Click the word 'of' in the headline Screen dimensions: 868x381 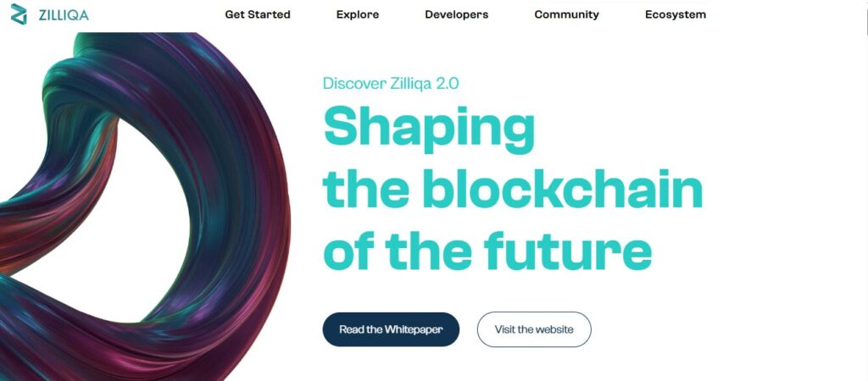pyautogui.click(x=348, y=251)
